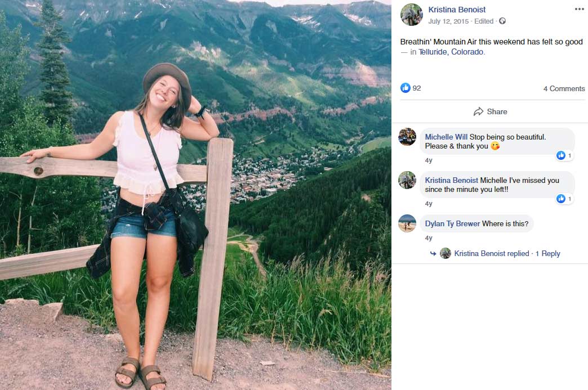Open the photo of the woman at the fence
Image resolution: width=588 pixels, height=390 pixels.
coord(195,195)
